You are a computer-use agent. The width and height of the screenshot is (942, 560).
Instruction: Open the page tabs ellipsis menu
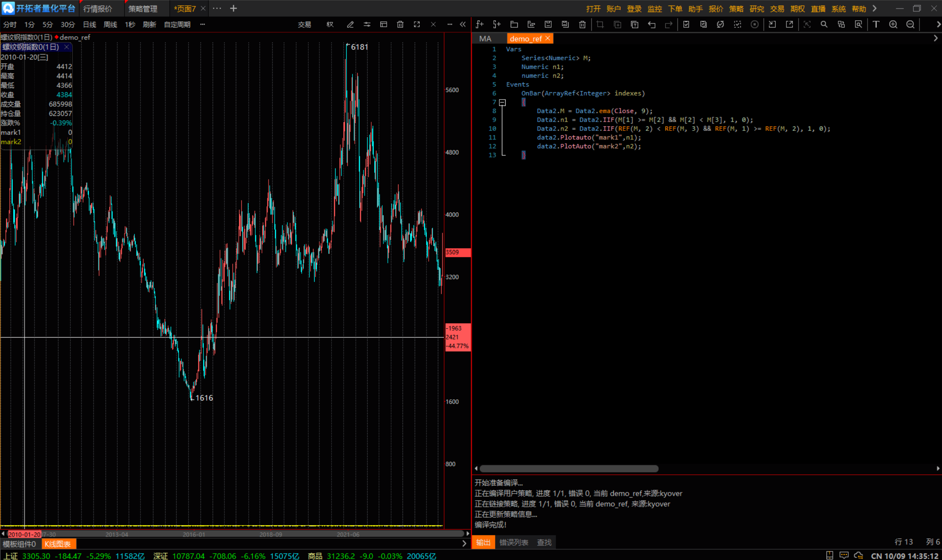pos(217,8)
